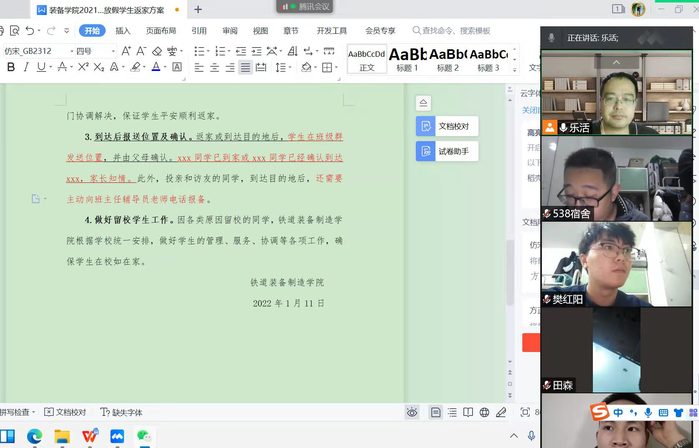Switch to page layout view
This screenshot has width=699, height=448.
click(436, 412)
